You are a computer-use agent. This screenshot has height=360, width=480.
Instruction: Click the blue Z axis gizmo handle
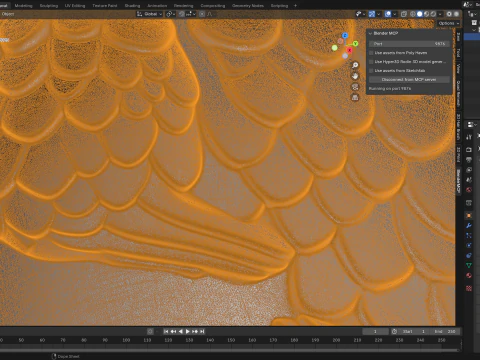click(x=345, y=35)
